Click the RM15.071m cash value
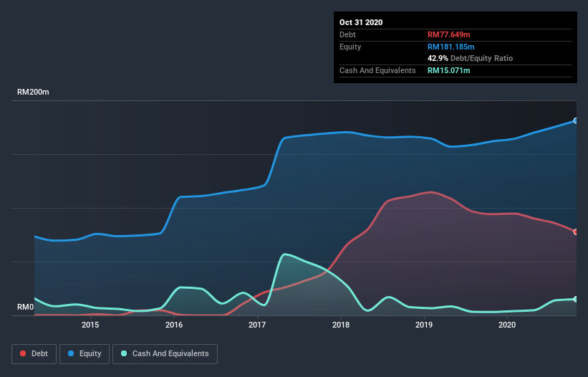The width and height of the screenshot is (588, 377). 449,70
